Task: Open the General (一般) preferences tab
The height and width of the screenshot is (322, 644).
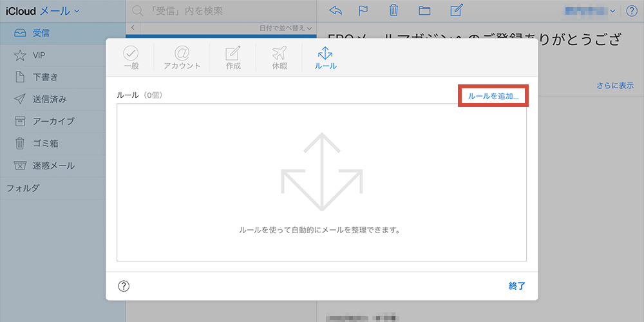Action: (131, 57)
